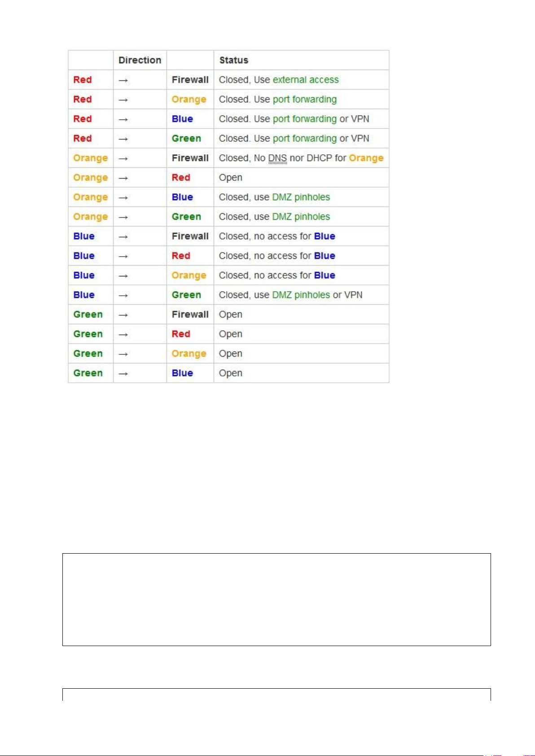Click "port forwarding" link in Red to Orange row
The width and height of the screenshot is (535, 756).
304,100
